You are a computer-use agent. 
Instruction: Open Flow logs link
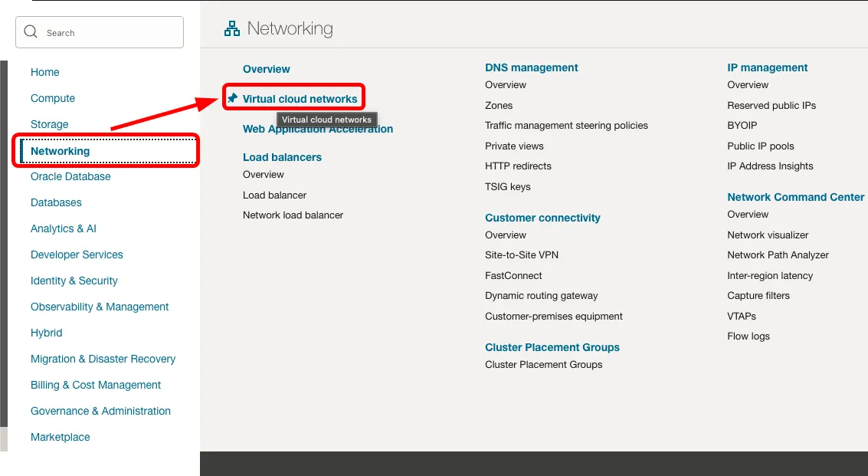click(x=748, y=336)
